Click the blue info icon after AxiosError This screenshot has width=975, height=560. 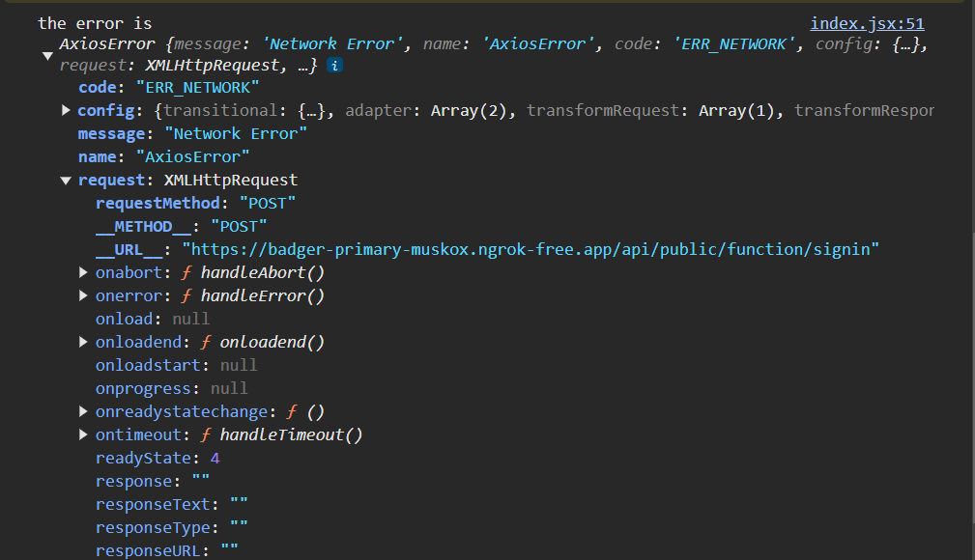tap(334, 66)
